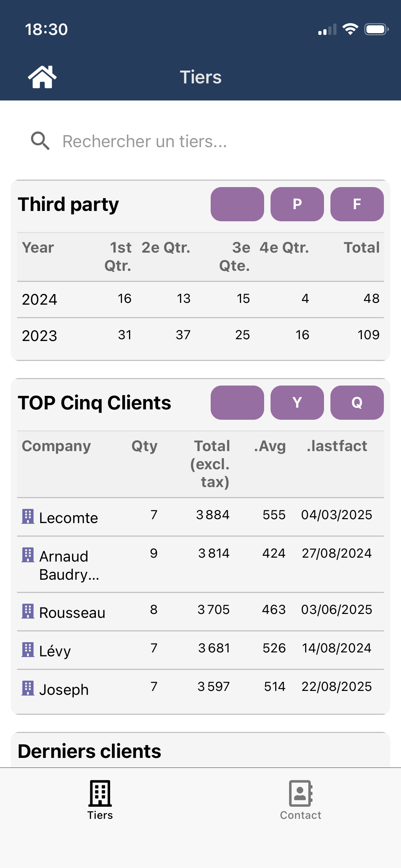Tap the building icon beside Lévy
401x868 pixels.
pyautogui.click(x=28, y=650)
